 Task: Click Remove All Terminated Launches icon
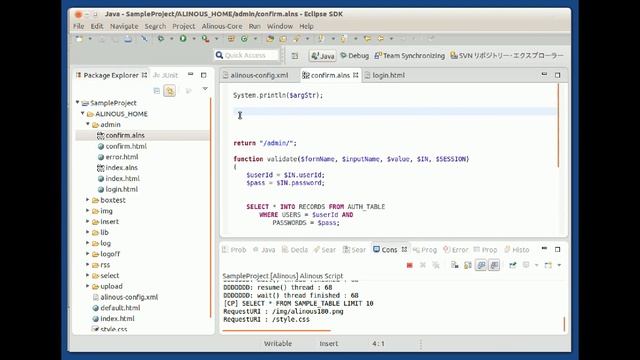(x=436, y=265)
